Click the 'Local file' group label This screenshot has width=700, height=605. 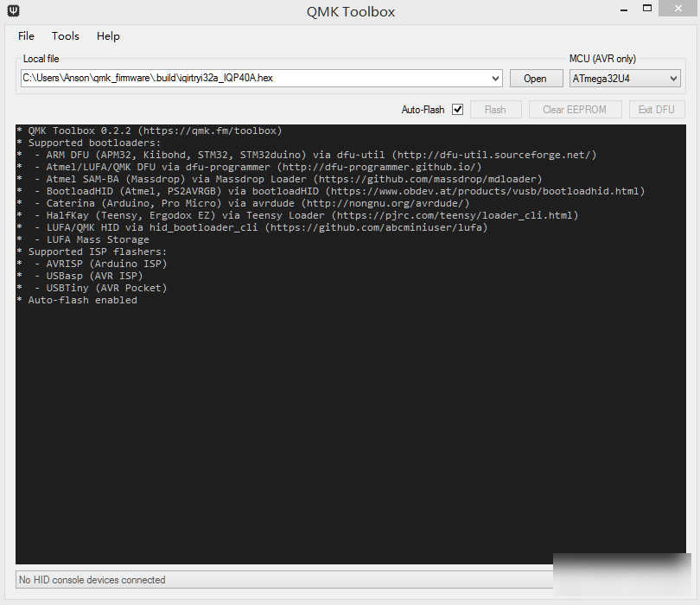point(41,59)
